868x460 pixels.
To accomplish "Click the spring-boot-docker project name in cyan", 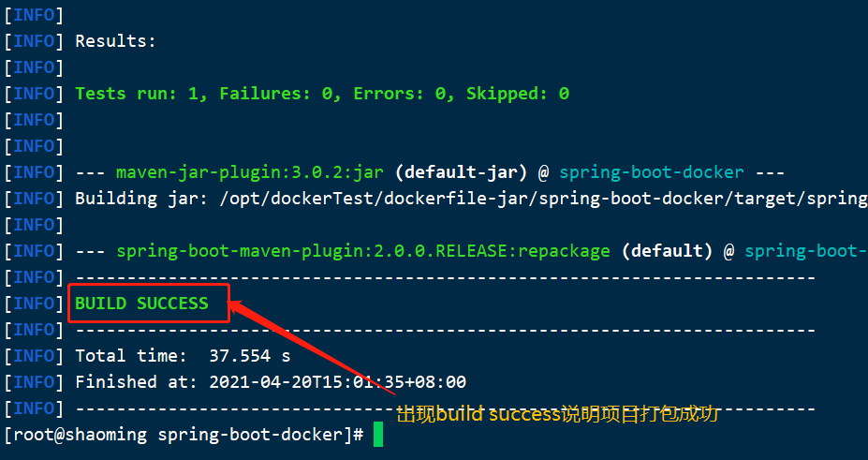I will tap(652, 172).
